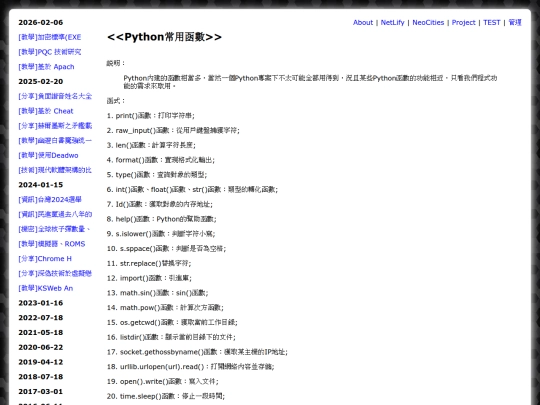
Task: Expand the 2024-01-15 date group
Action: (41, 185)
